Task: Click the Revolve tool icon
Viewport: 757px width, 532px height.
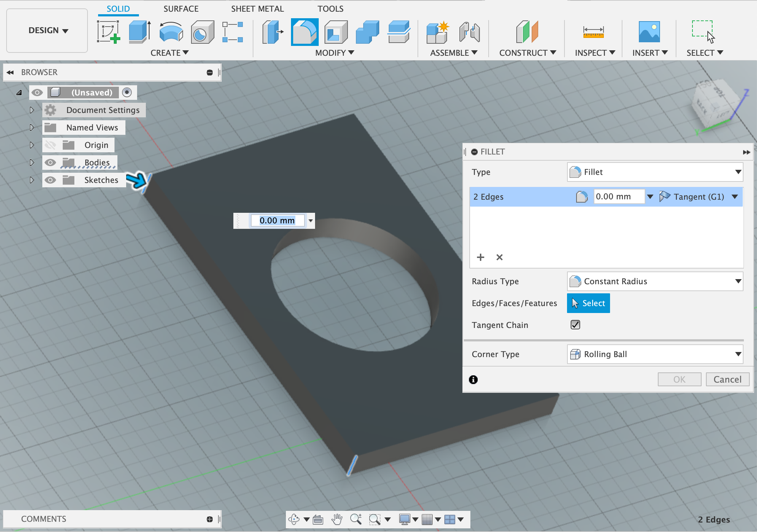Action: 171,32
